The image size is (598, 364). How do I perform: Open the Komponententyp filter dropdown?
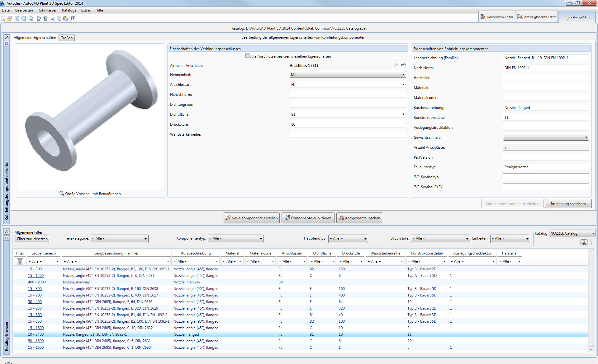[x=235, y=239]
